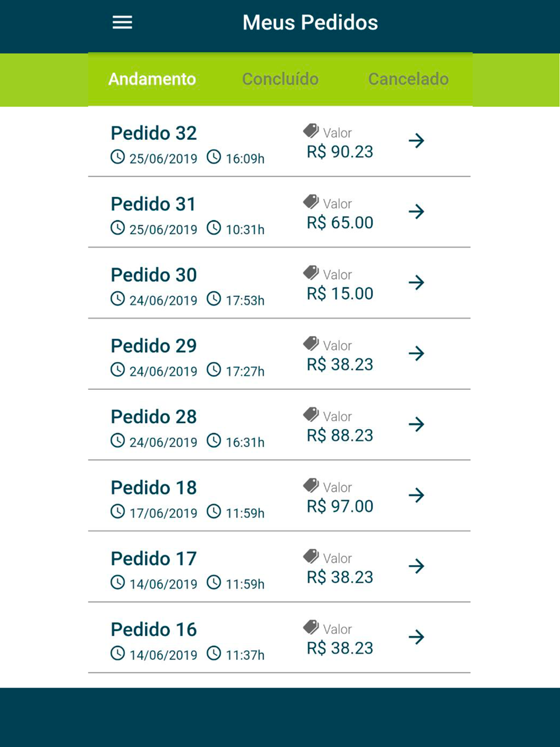Open the hamburger menu icon

click(122, 22)
